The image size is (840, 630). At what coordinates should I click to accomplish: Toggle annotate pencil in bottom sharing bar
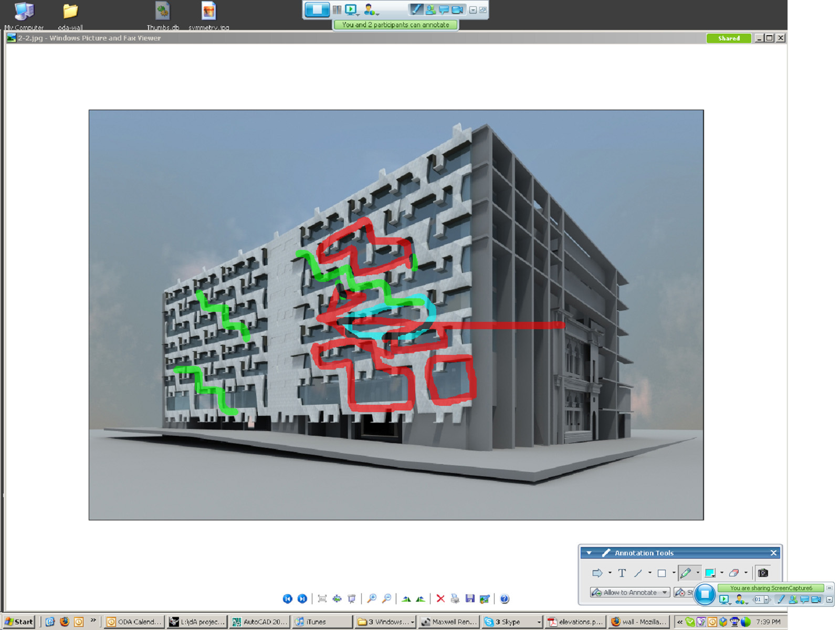781,599
